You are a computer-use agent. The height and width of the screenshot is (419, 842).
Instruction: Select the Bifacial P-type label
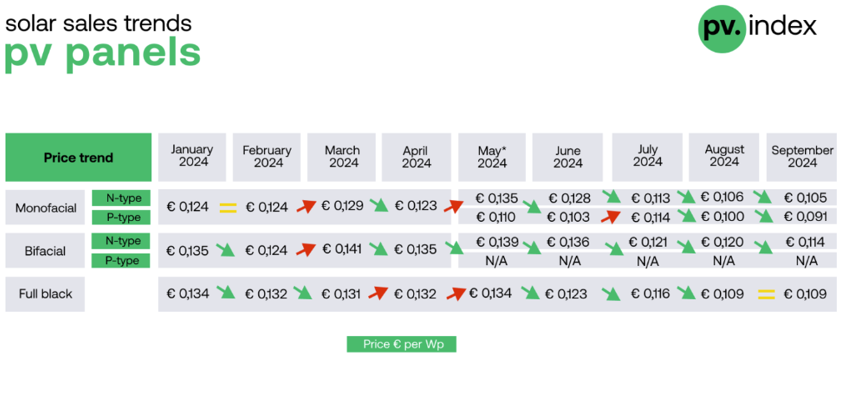point(120,261)
